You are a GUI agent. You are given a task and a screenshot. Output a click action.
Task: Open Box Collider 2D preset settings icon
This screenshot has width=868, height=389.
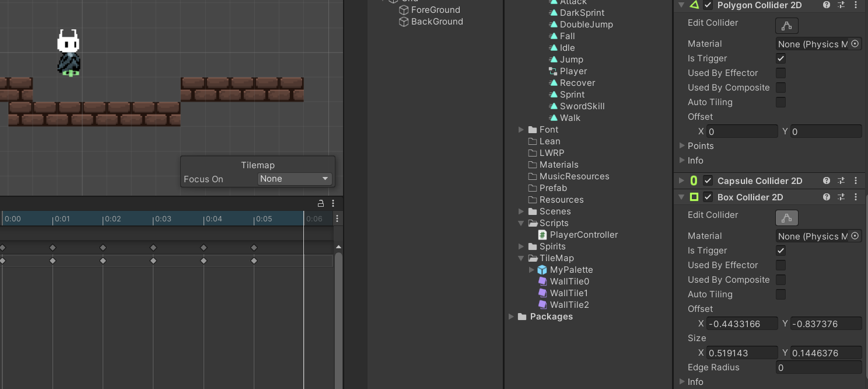pyautogui.click(x=841, y=197)
